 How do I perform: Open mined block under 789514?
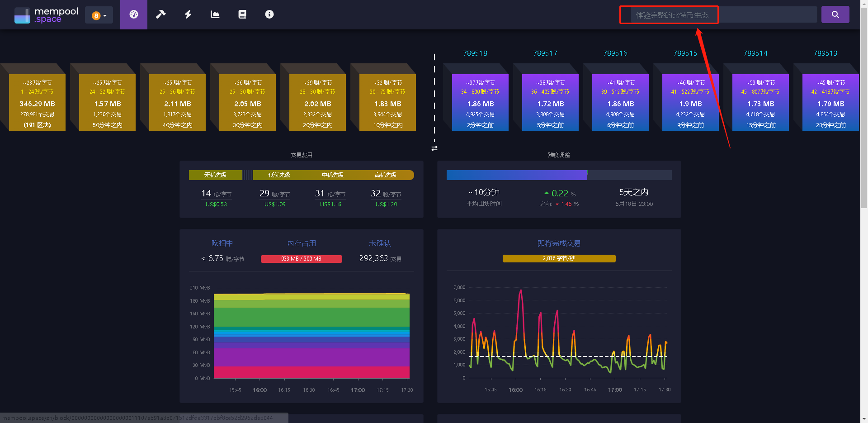760,102
